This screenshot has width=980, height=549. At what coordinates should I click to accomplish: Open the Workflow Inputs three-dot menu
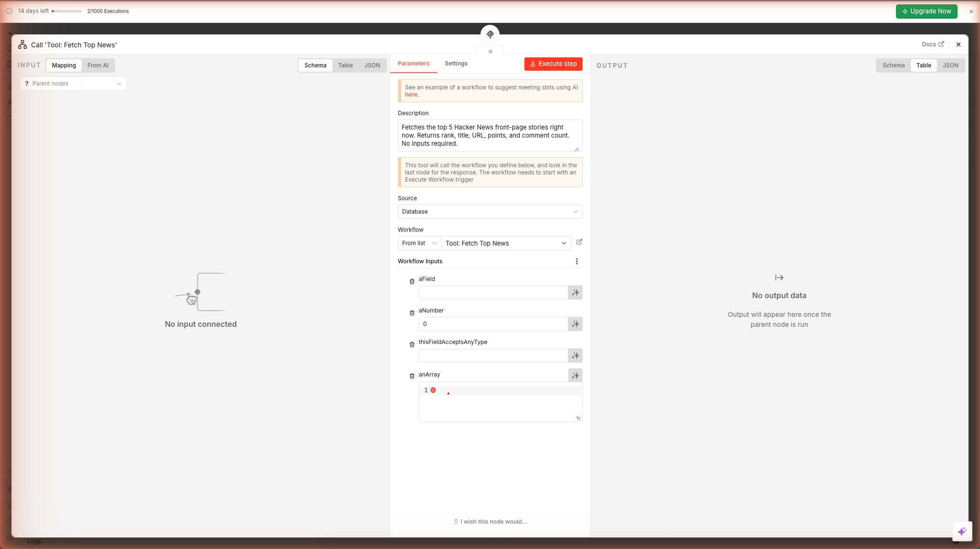(577, 261)
